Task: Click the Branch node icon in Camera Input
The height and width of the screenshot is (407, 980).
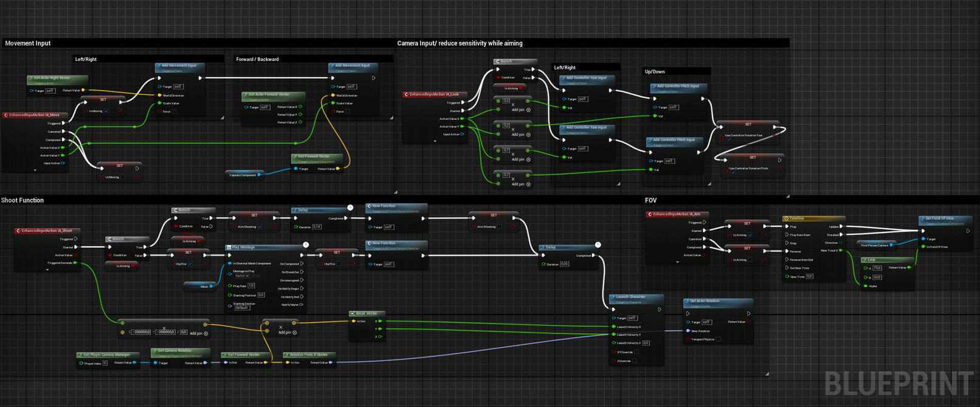Action: 497,61
